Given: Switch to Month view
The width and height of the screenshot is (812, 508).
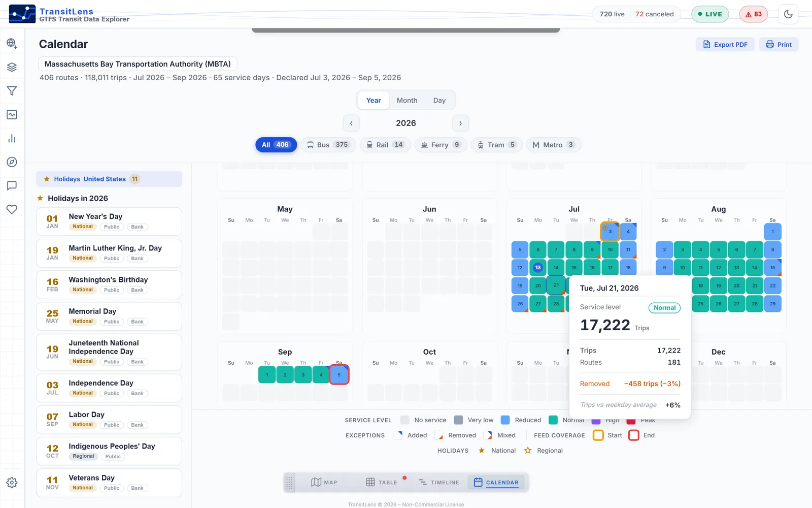Looking at the screenshot, I should [407, 100].
